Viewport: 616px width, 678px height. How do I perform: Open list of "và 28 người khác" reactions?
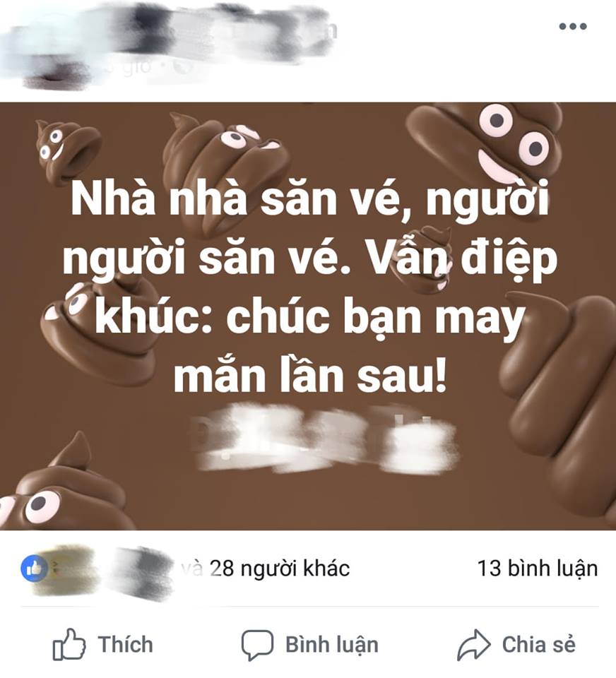click(x=265, y=568)
